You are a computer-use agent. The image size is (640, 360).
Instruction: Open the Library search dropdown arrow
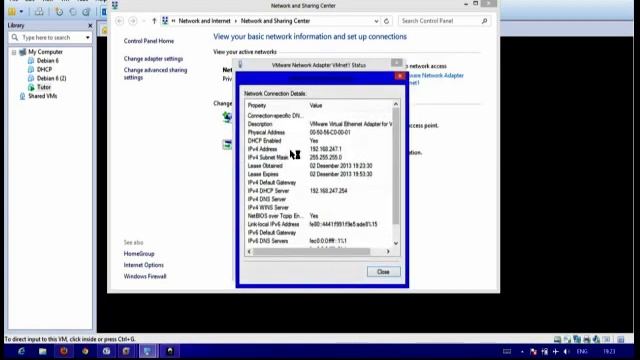[87, 38]
